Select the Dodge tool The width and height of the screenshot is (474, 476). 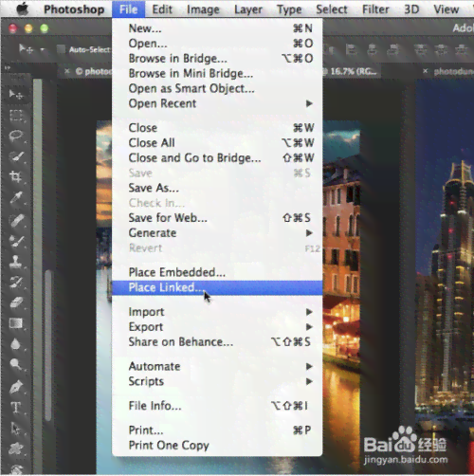click(16, 364)
